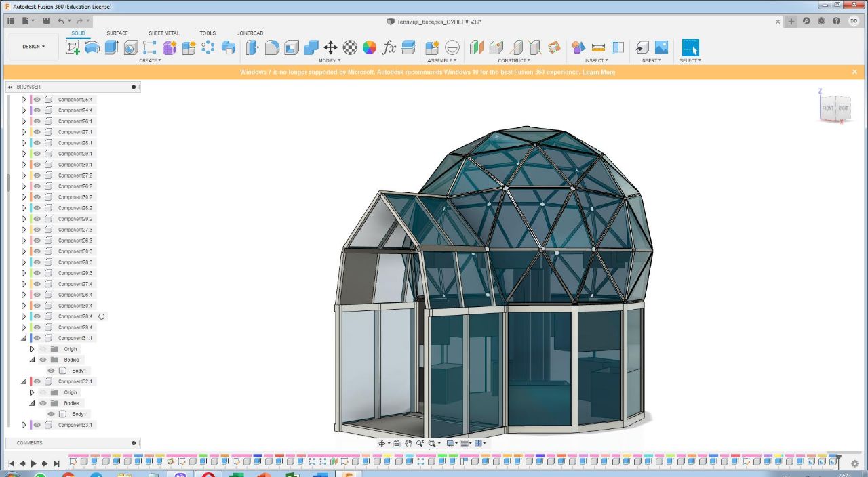
Task: Click New Component icon in Assemble group
Action: coord(432,47)
